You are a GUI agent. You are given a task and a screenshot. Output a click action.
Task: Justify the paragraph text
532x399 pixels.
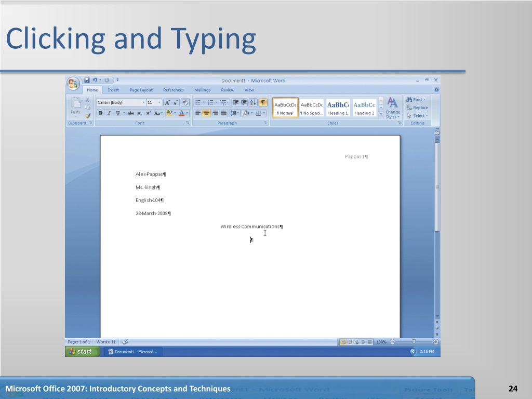coord(223,113)
